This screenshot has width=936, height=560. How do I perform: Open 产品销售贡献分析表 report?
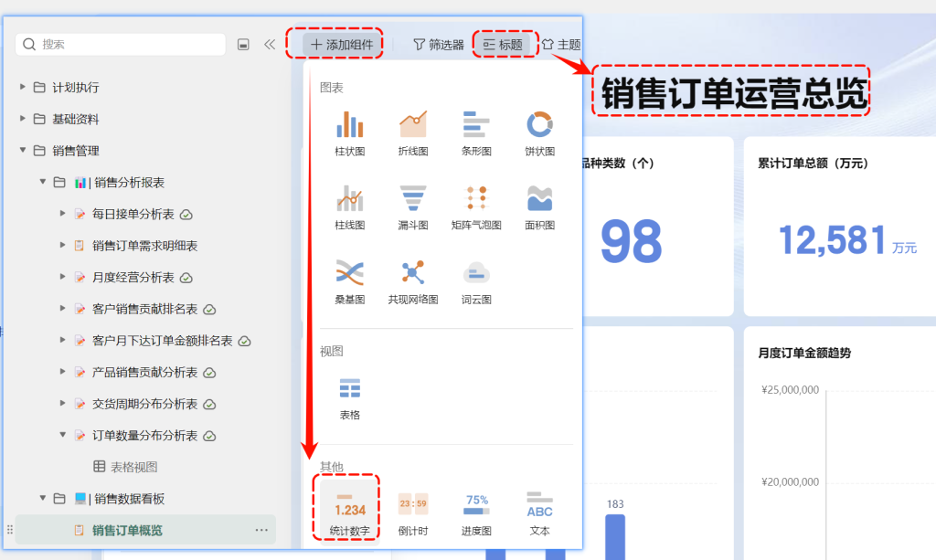coord(145,372)
